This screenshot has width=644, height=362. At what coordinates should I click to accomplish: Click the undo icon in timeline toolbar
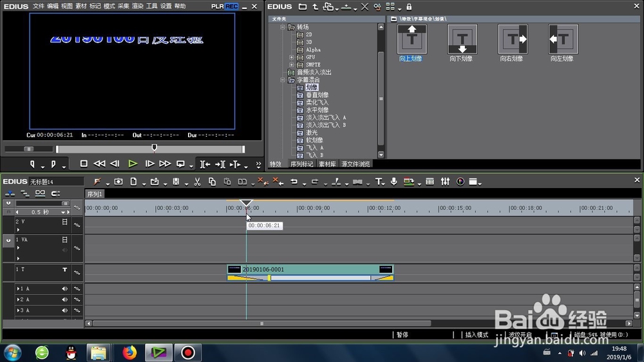pyautogui.click(x=294, y=182)
